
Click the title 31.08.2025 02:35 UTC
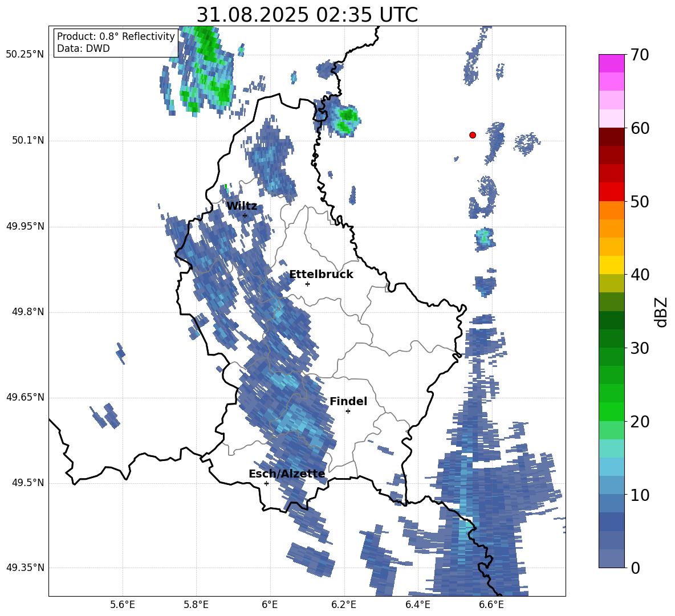pyautogui.click(x=307, y=15)
